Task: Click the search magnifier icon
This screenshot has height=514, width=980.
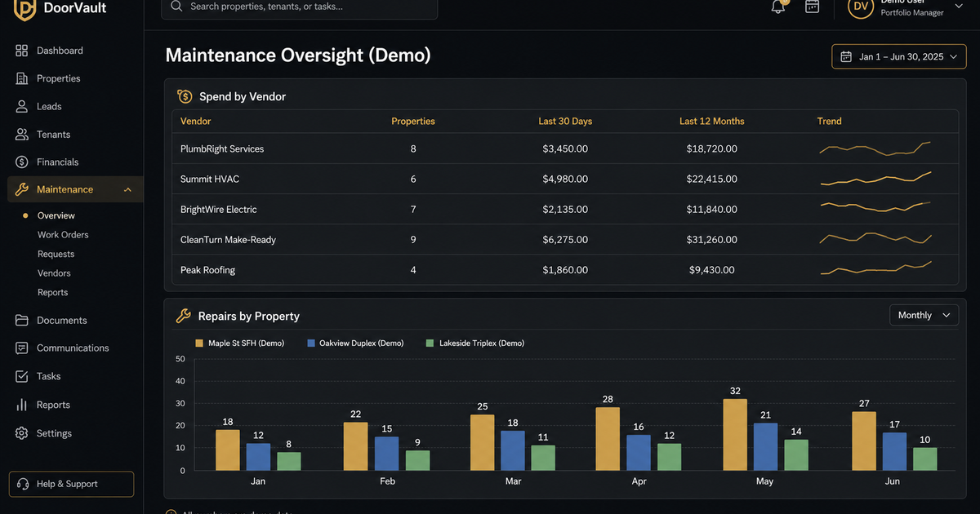Action: pyautogui.click(x=176, y=7)
